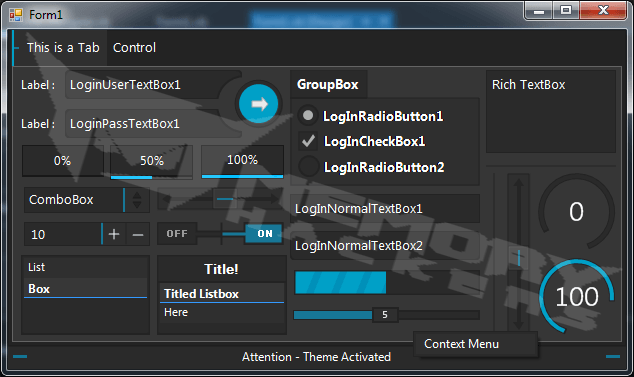Click the numeric field showing 10
Viewport: 634px width, 377px height.
pos(63,234)
